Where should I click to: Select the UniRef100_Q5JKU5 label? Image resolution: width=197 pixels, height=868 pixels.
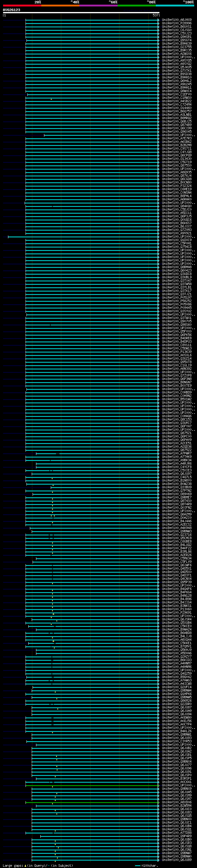tap(177, 67)
